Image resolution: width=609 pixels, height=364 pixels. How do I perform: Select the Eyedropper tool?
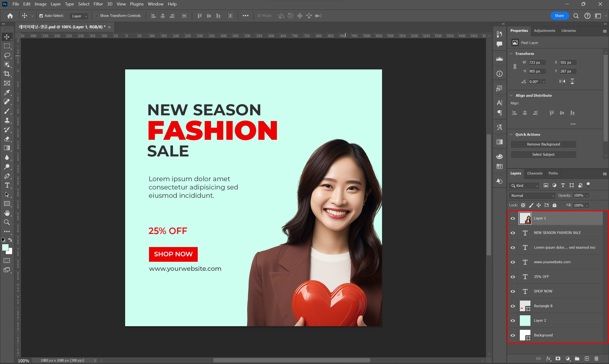point(7,92)
